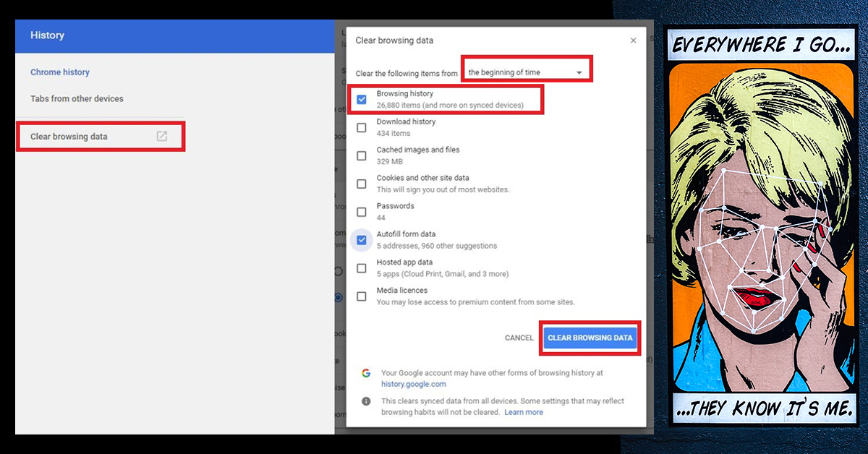Click '5 addresses, 960 other suggestions' text

pos(437,246)
